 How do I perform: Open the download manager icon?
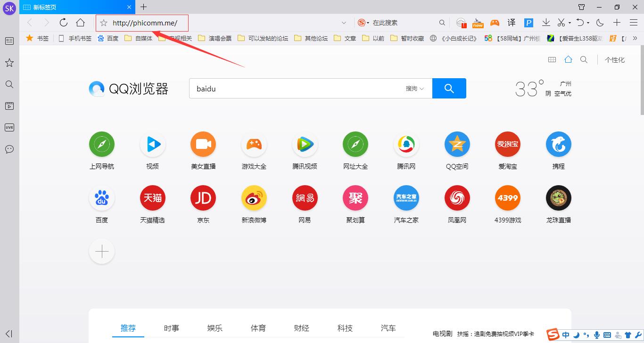(546, 22)
